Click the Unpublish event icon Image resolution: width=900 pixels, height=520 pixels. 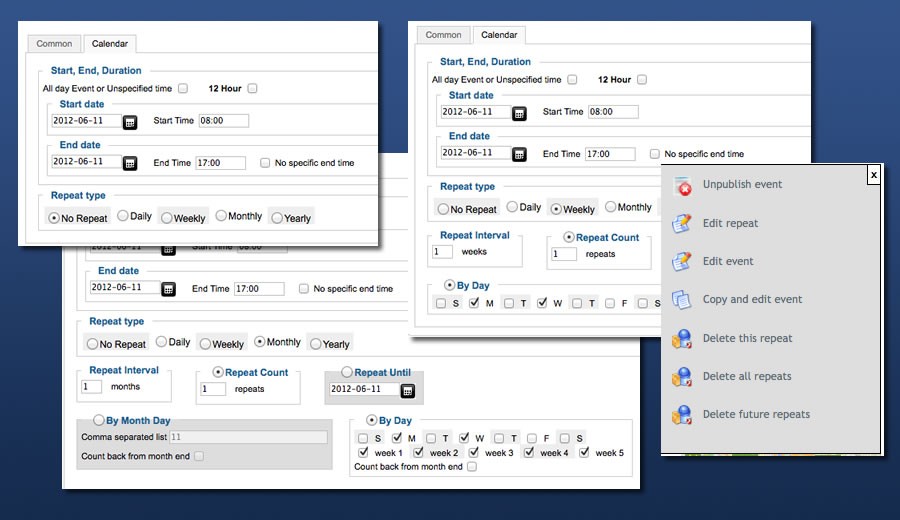click(x=683, y=185)
